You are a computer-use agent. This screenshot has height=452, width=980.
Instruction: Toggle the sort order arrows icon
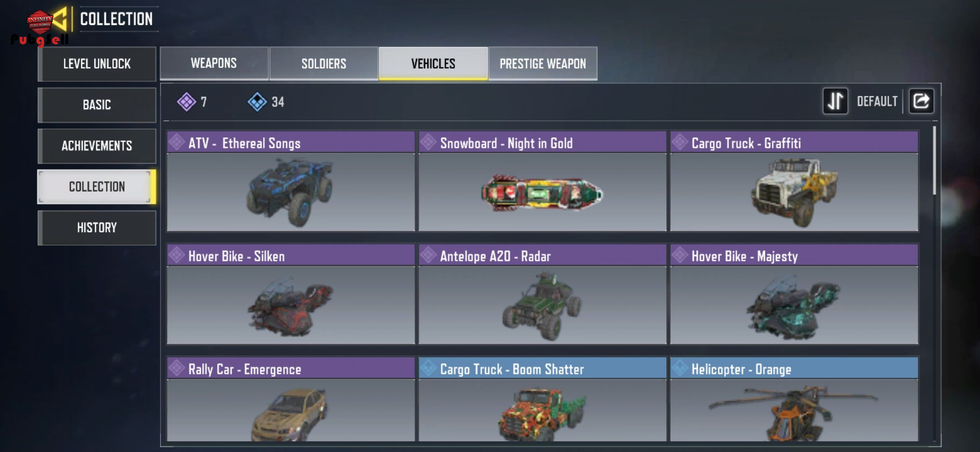click(x=835, y=101)
